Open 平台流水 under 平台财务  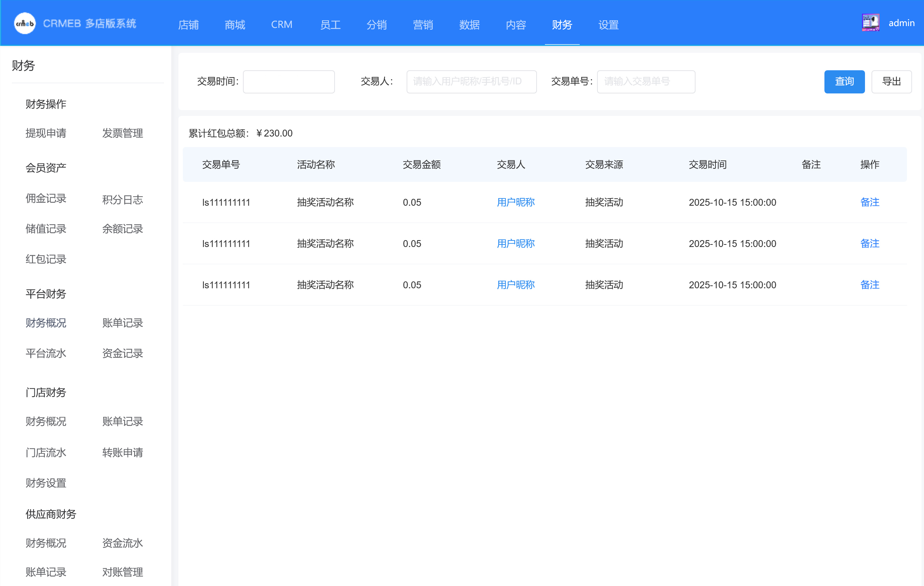pyautogui.click(x=46, y=353)
